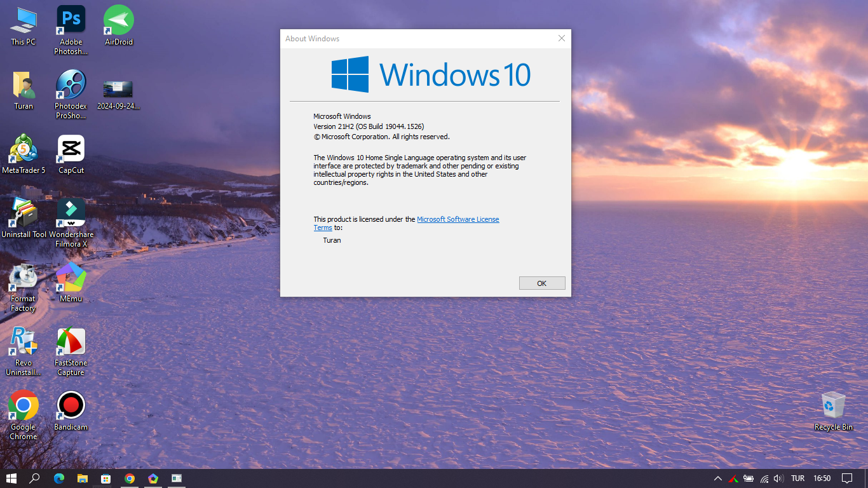Select the Wondershare Filmora X icon
The height and width of the screenshot is (488, 868).
click(x=71, y=222)
